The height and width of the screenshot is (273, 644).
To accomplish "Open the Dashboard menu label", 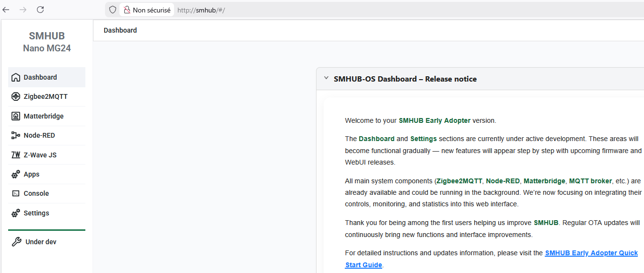I will pyautogui.click(x=40, y=77).
